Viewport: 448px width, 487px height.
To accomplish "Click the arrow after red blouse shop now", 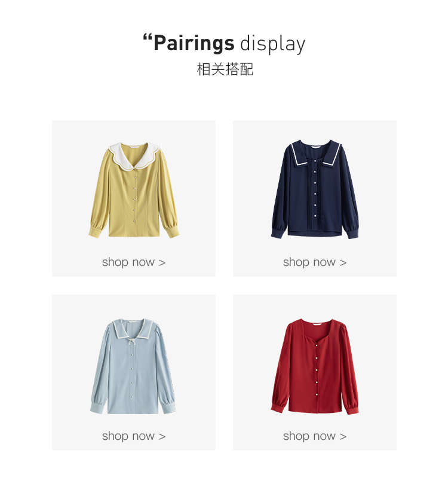I will [343, 437].
